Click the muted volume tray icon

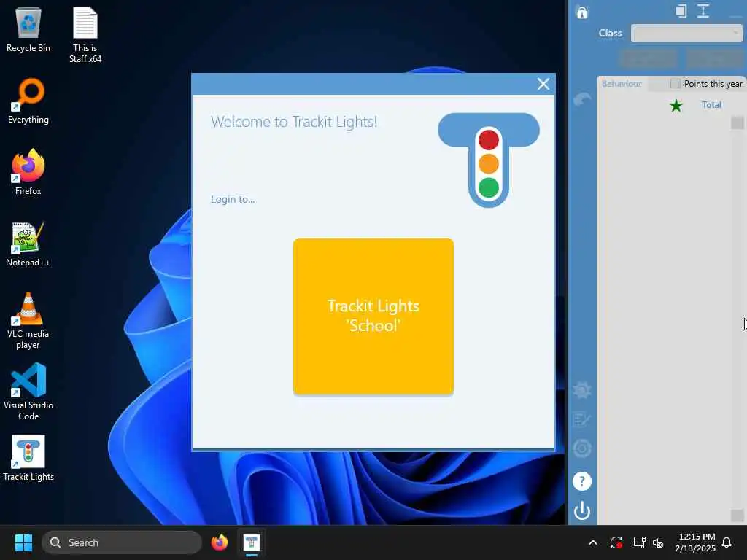tap(658, 542)
